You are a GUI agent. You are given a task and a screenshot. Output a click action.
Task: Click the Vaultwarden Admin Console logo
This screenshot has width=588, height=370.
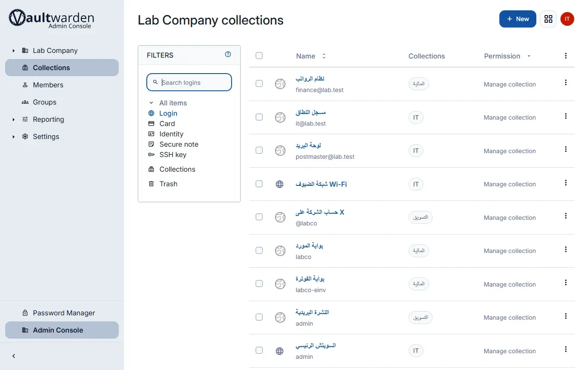pyautogui.click(x=52, y=19)
